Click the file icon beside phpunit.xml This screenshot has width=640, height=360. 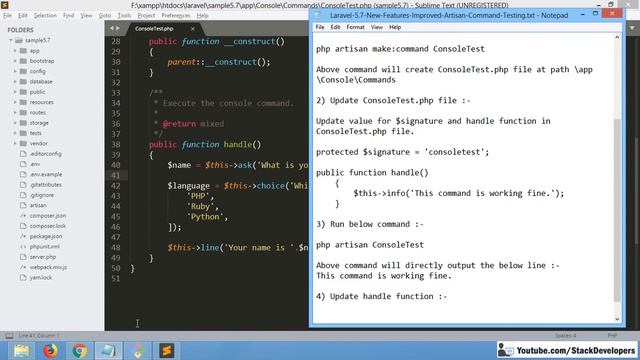[23, 247]
